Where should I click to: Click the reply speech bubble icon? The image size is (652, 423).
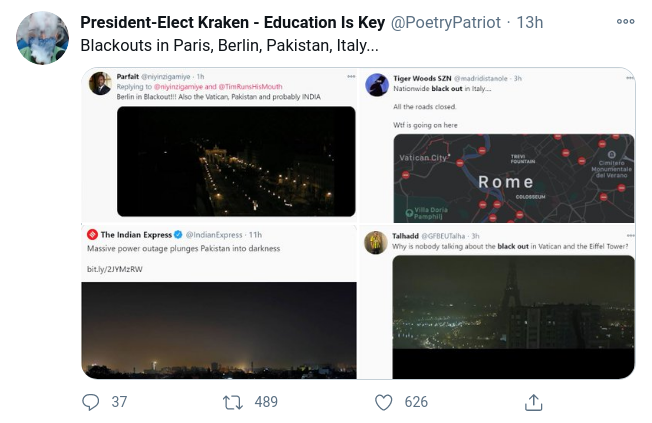91,401
